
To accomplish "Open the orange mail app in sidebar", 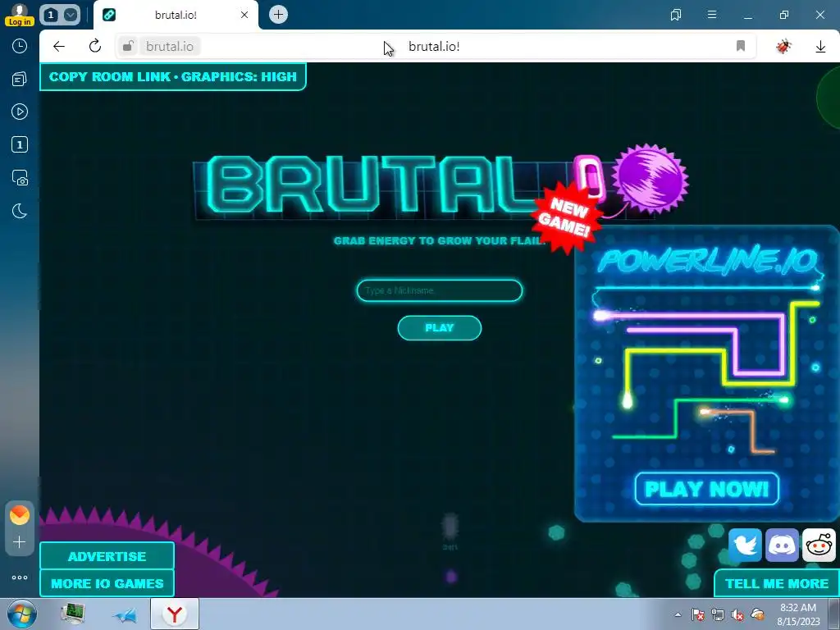I will pyautogui.click(x=20, y=515).
